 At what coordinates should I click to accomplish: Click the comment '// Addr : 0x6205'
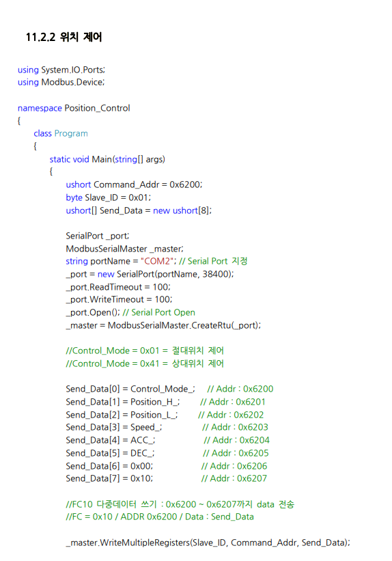pyautogui.click(x=236, y=453)
